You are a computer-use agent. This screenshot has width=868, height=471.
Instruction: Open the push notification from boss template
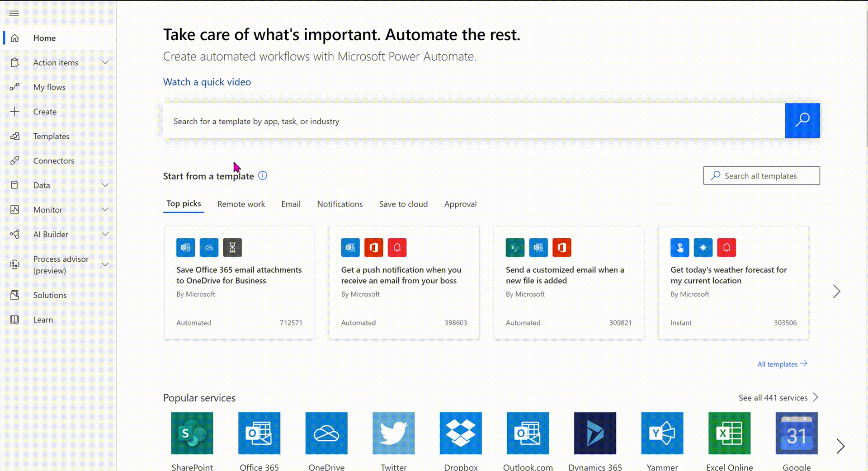click(404, 283)
